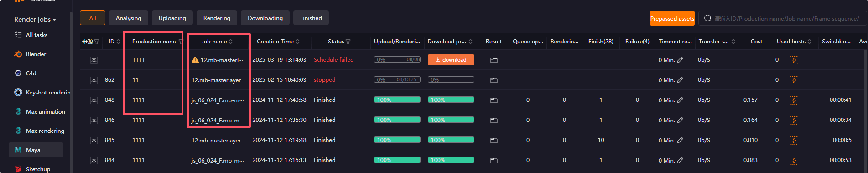Click upload progress bar of Schedule failed job
Screen dimensions: 868x173
pyautogui.click(x=397, y=59)
